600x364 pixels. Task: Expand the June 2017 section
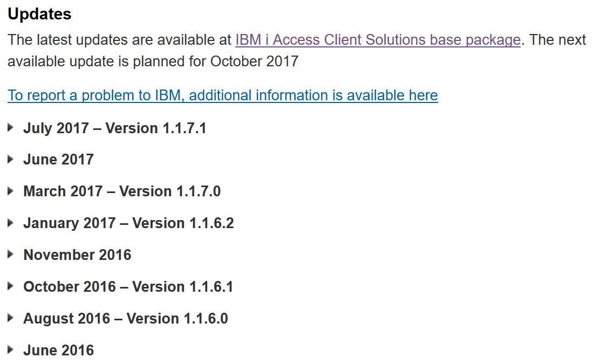coord(58,160)
